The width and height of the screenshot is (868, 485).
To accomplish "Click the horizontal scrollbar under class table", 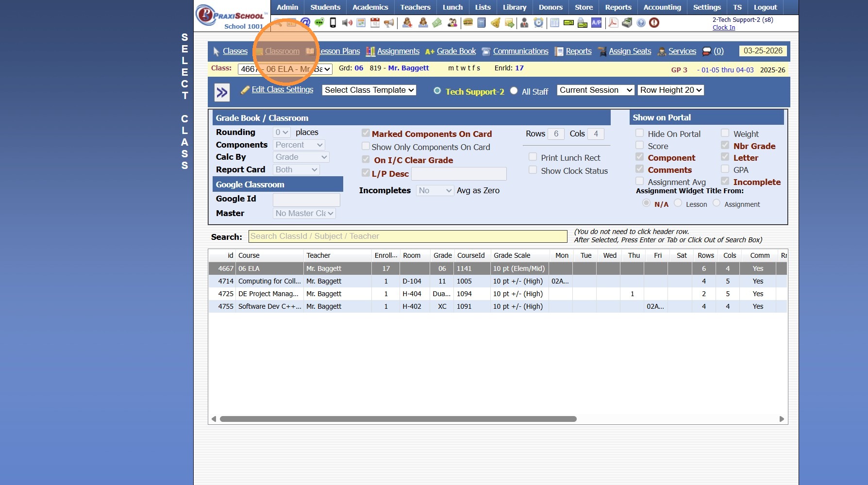I will [398, 419].
